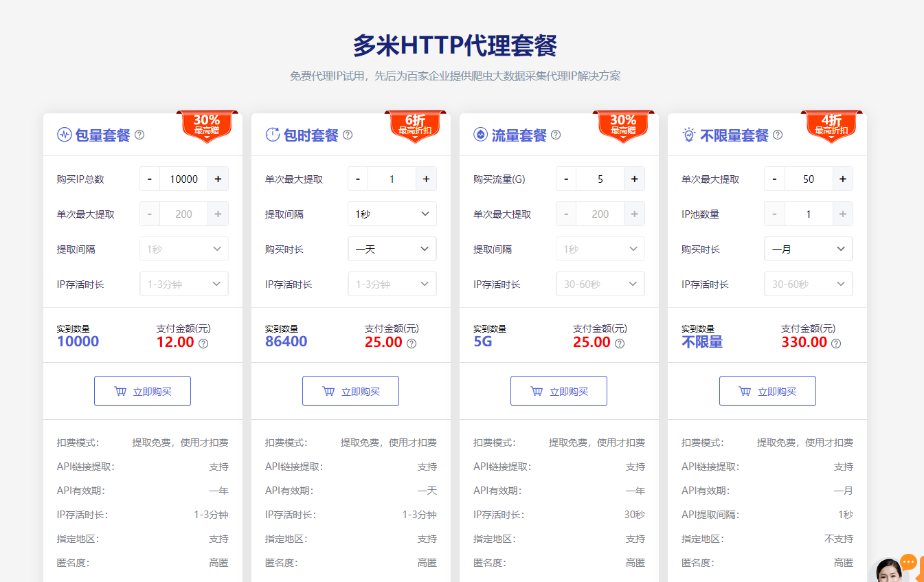Click help icon beside price 330.00
Image resolution: width=924 pixels, height=582 pixels.
[x=836, y=344]
